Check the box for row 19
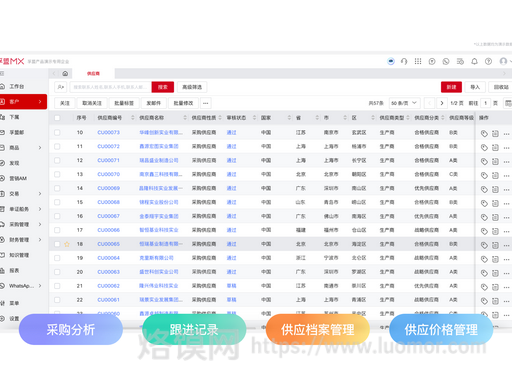This screenshot has width=512, height=384. pyautogui.click(x=57, y=258)
